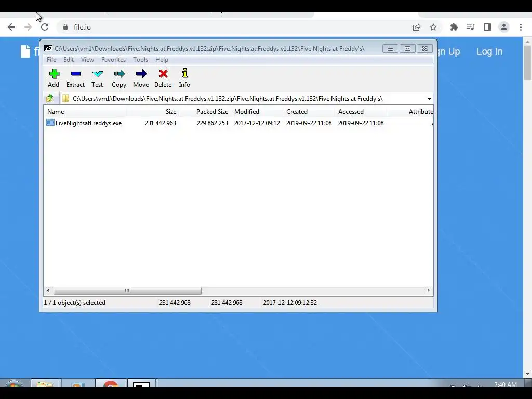Click status bar timestamp 2017-12-12 09:12:32

pos(290,303)
